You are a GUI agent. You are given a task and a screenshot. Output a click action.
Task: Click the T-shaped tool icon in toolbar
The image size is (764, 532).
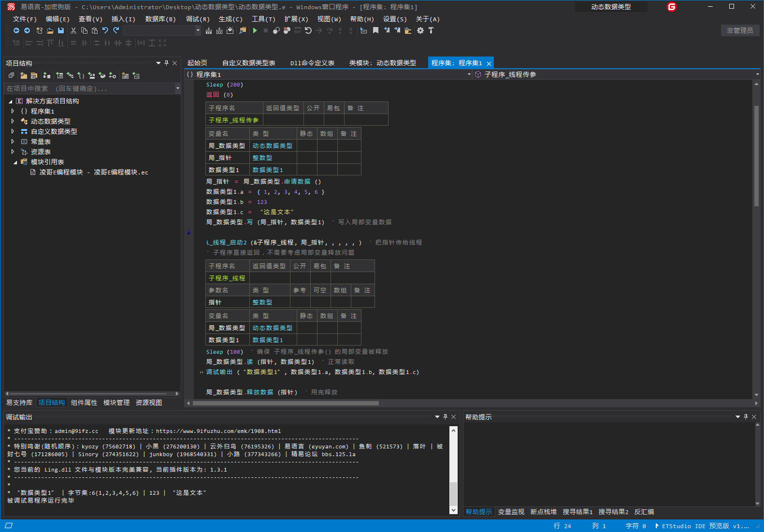pyautogui.click(x=431, y=30)
